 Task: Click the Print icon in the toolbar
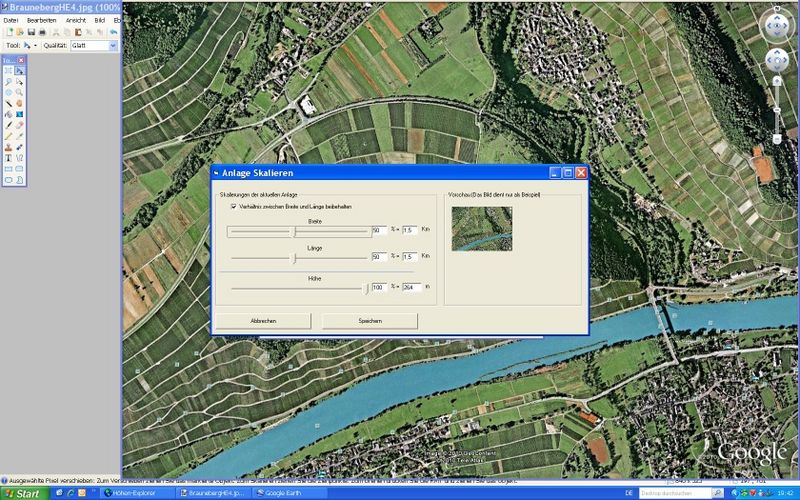[x=42, y=32]
